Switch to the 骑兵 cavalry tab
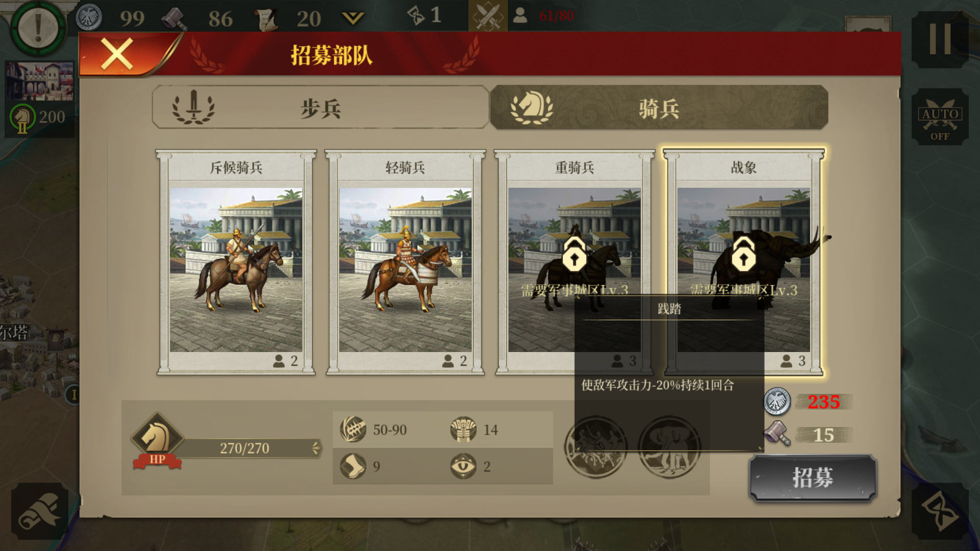 (659, 107)
